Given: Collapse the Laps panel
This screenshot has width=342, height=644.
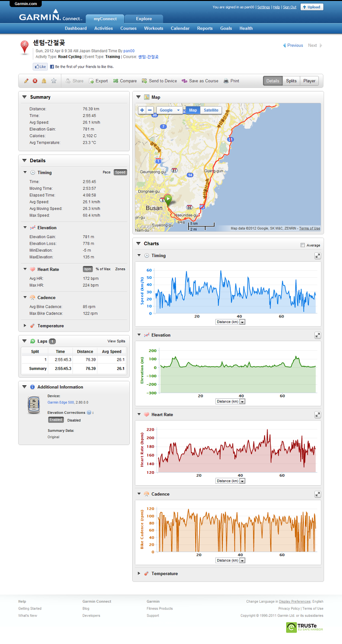Looking at the screenshot, I should 24,341.
